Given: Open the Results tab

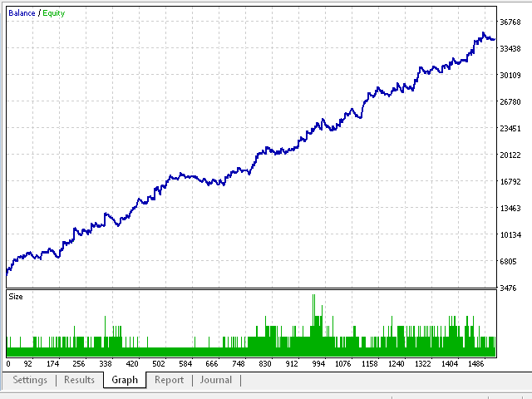Looking at the screenshot, I should tap(79, 380).
